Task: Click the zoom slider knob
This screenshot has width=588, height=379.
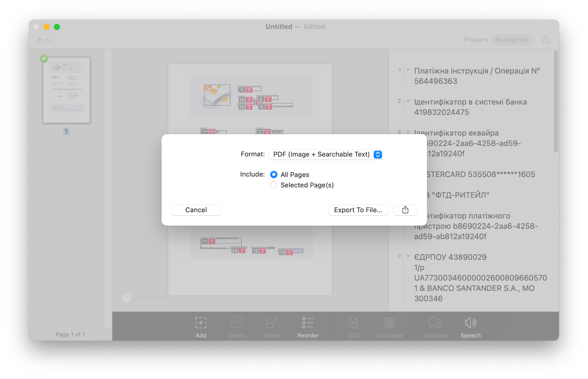Action: pyautogui.click(x=127, y=298)
